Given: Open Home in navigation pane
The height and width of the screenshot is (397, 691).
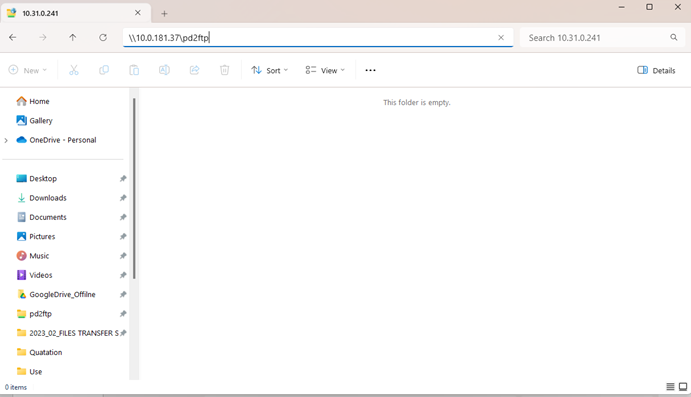Looking at the screenshot, I should tap(39, 101).
